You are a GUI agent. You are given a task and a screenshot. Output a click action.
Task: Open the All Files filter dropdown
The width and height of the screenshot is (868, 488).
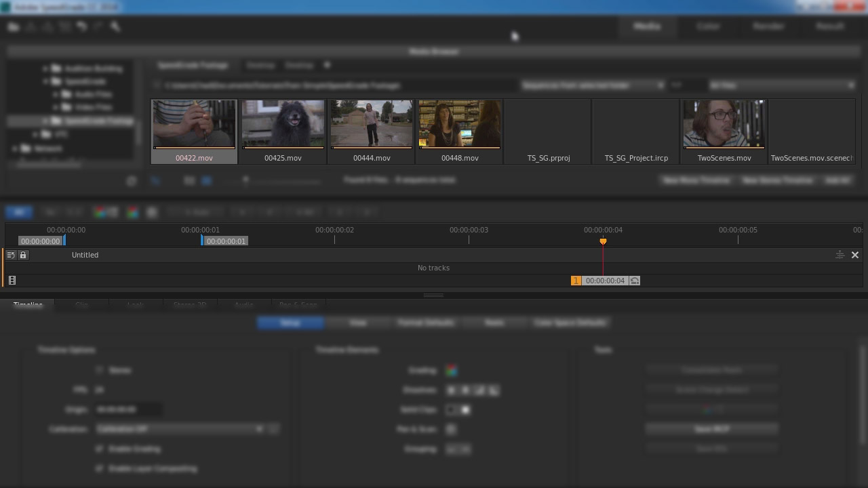click(781, 85)
